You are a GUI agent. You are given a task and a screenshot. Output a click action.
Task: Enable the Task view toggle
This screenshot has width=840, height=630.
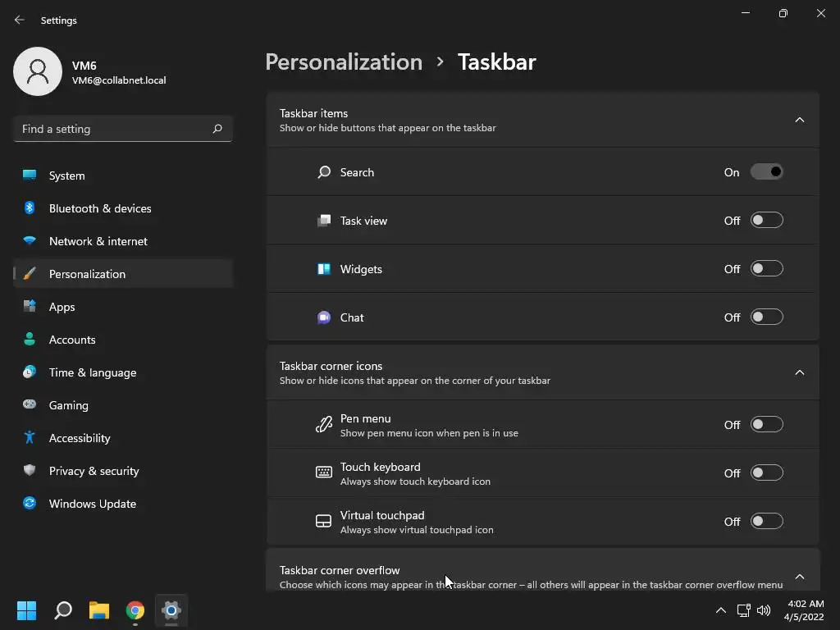766,221
